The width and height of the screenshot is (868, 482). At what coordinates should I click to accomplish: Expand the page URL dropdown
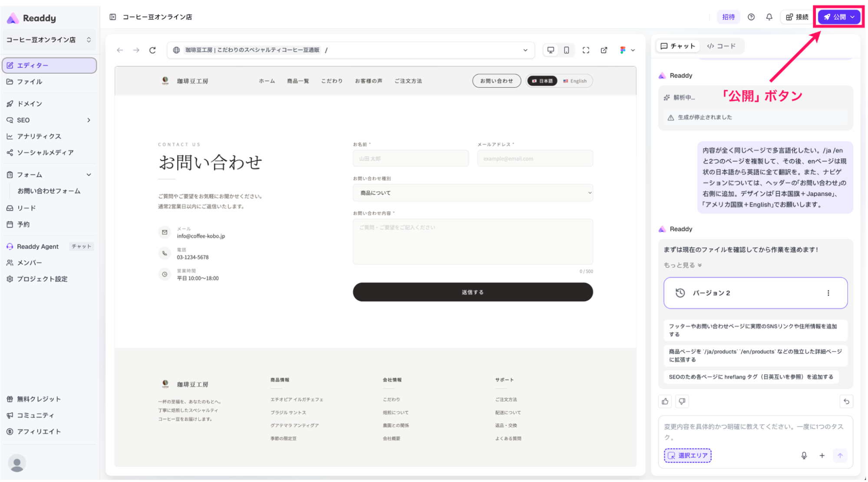click(x=525, y=50)
